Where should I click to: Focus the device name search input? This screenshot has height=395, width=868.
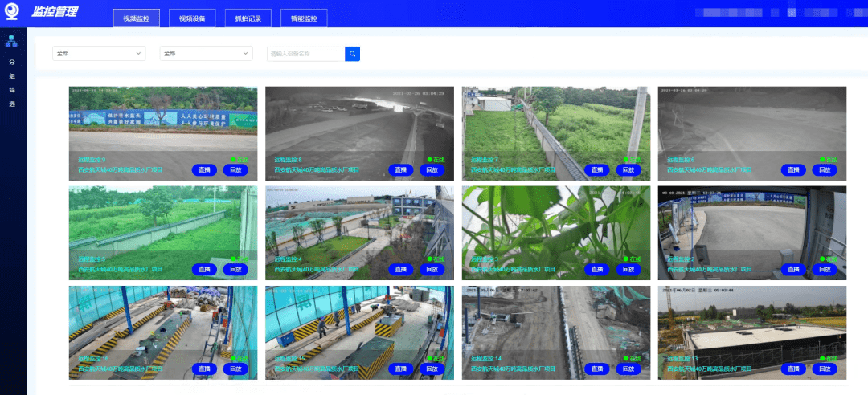point(305,54)
